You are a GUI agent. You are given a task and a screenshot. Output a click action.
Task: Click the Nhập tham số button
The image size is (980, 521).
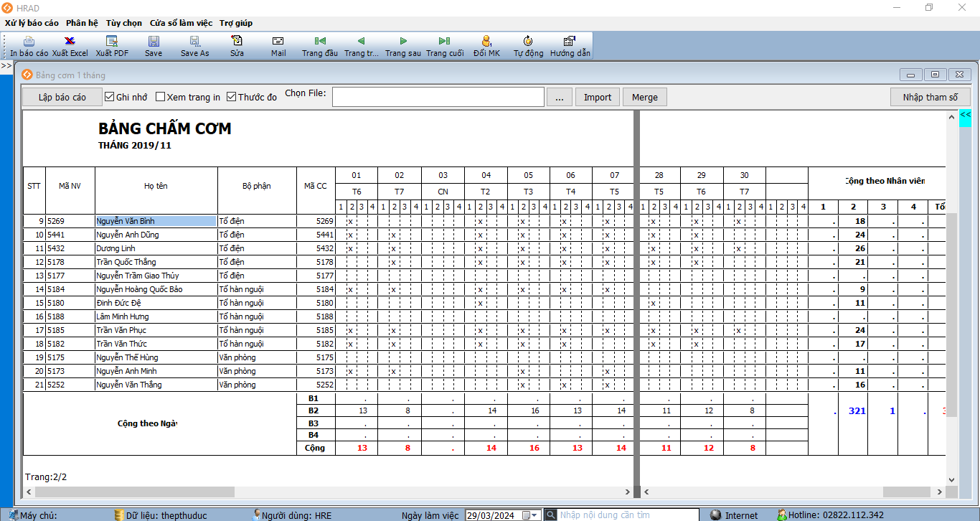930,97
